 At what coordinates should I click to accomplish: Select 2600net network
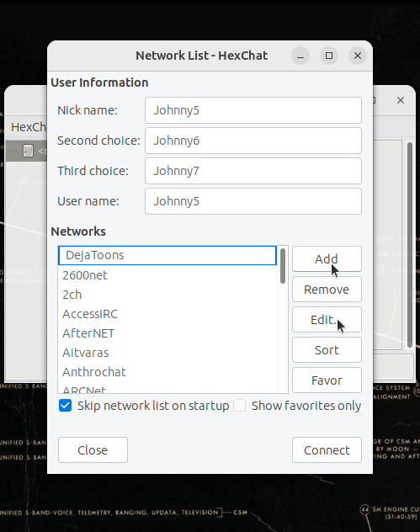point(167,275)
